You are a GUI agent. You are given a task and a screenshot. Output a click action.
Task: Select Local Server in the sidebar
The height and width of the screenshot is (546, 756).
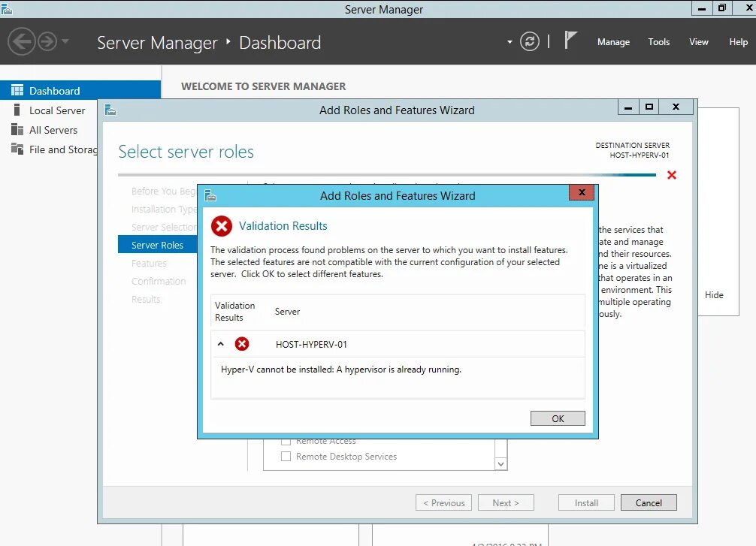[x=57, y=110]
